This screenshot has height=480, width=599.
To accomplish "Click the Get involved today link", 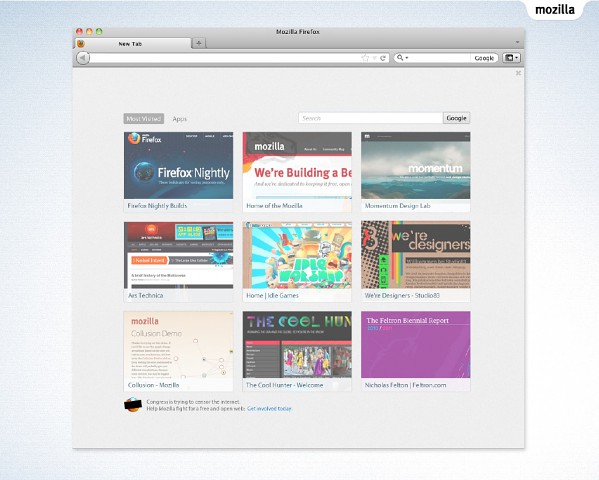I will (x=269, y=409).
